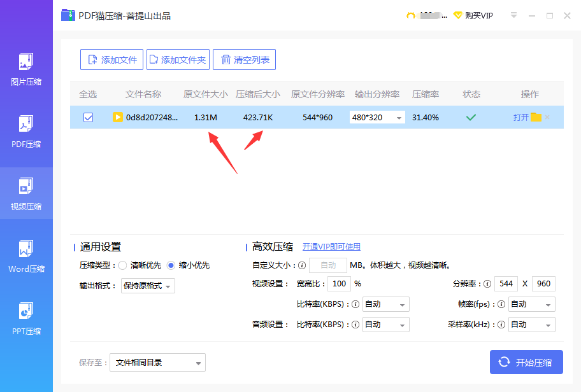
Task: Click the info icon beside audio 比特率
Action: 355,325
